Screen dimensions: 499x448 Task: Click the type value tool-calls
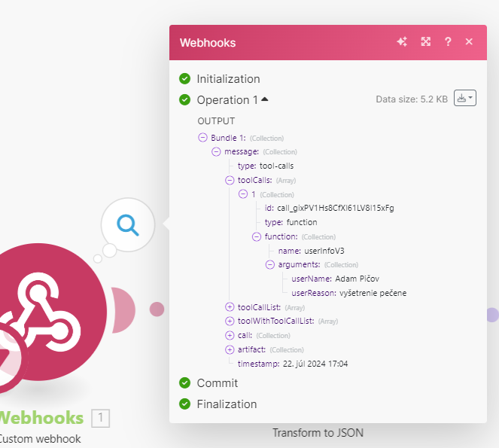pos(276,166)
